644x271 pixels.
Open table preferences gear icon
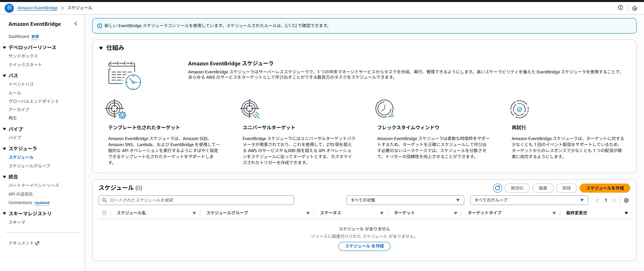[x=626, y=200]
